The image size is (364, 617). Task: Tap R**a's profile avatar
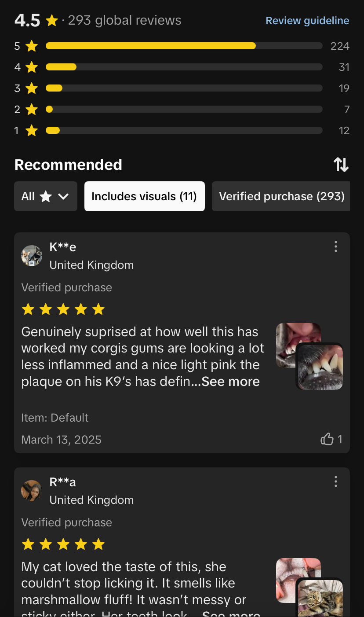click(x=32, y=491)
